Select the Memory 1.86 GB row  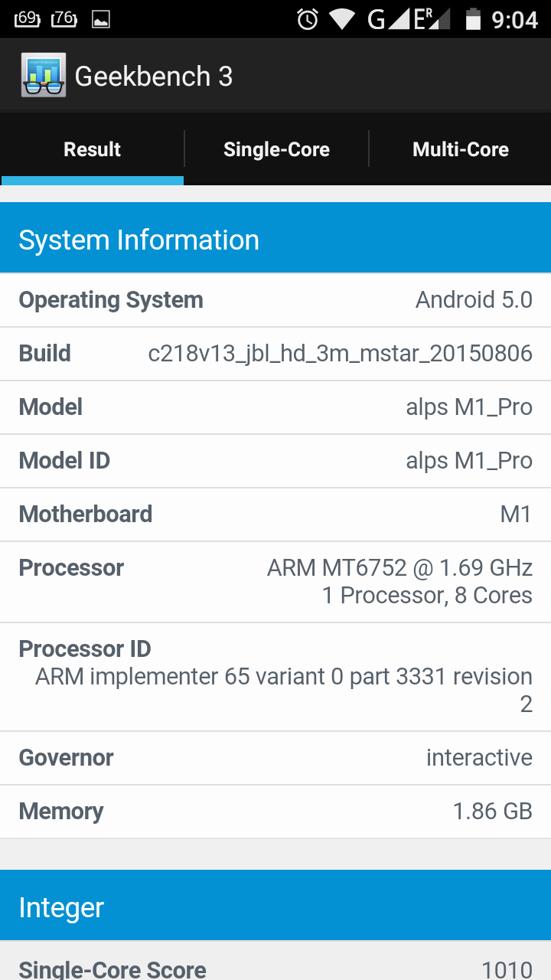275,812
